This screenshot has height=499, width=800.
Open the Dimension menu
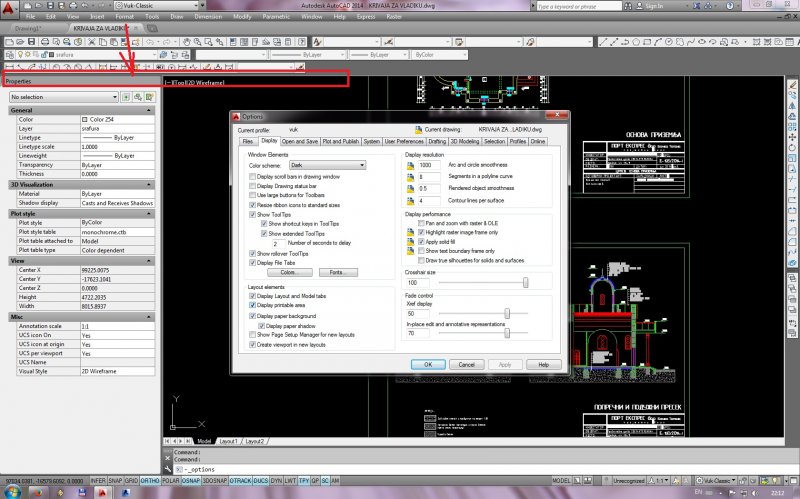[x=208, y=17]
